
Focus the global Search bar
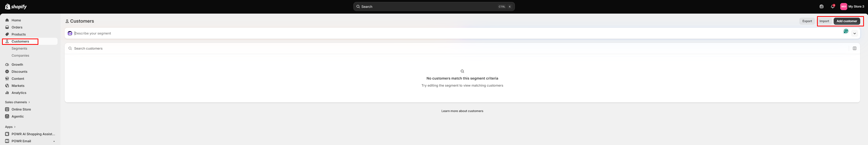point(434,6)
